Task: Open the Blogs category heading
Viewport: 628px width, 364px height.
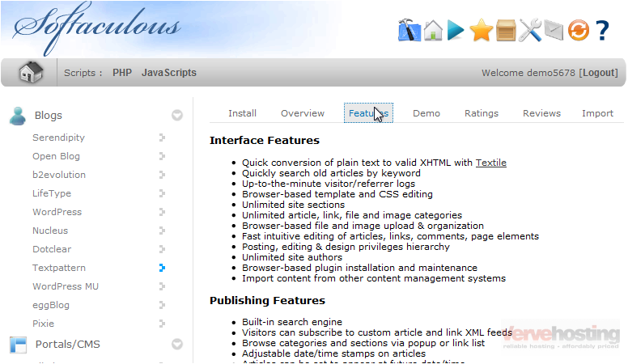Action: coord(49,116)
